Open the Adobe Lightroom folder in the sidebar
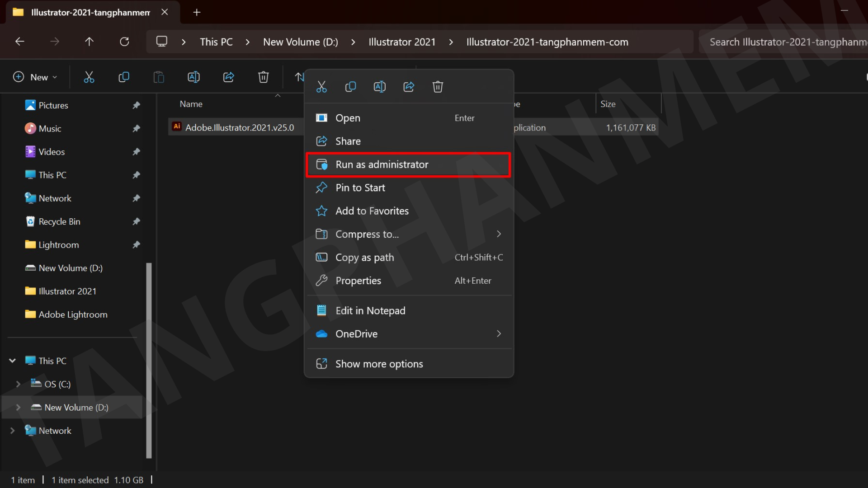This screenshot has width=868, height=488. (73, 314)
